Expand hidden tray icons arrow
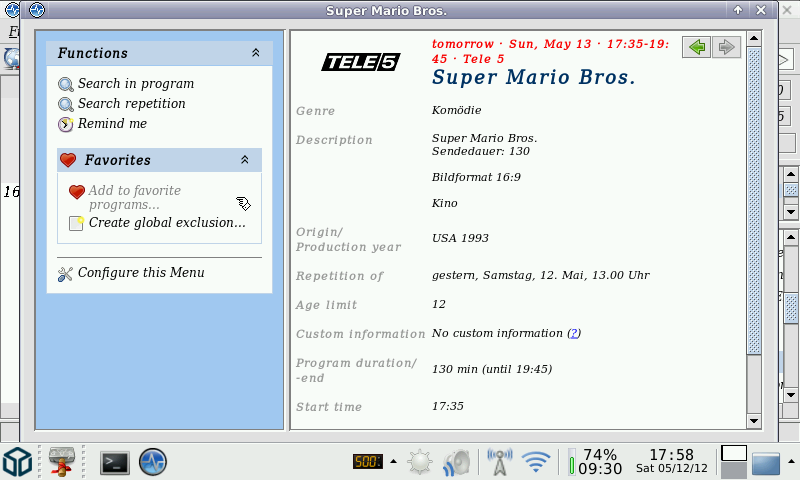The width and height of the screenshot is (800, 480). tap(393, 462)
